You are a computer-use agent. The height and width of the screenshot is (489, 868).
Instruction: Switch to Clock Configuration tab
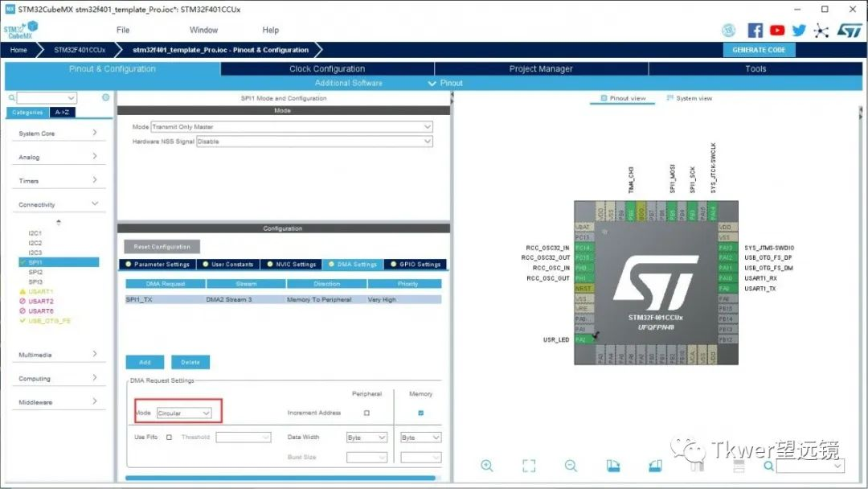[327, 68]
